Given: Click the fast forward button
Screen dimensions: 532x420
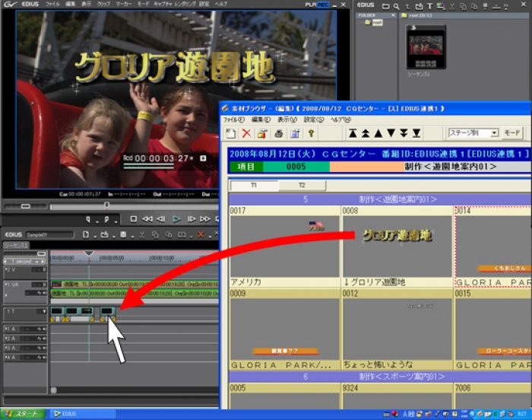Looking at the screenshot, I should 205,219.
